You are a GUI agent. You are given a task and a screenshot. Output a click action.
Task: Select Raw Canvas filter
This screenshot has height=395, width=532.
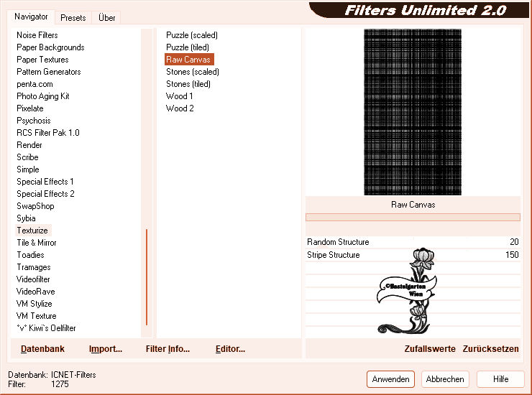tap(188, 60)
